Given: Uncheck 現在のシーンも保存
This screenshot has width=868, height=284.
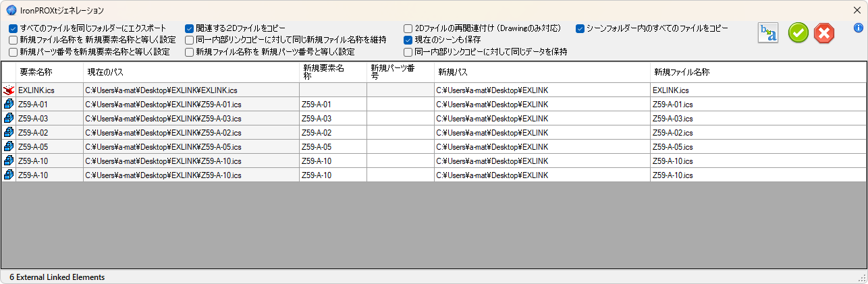Looking at the screenshot, I should (408, 40).
